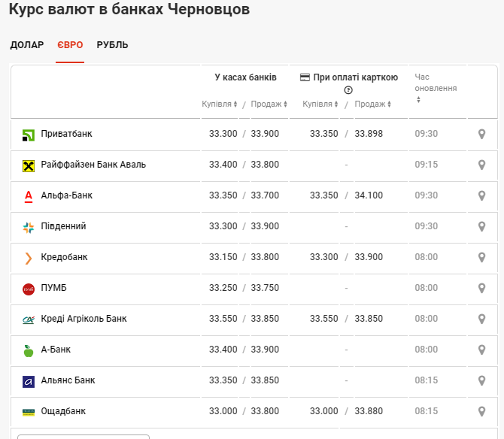Click Райффайзен update time 09:15
The height and width of the screenshot is (439, 504).
[x=427, y=165]
